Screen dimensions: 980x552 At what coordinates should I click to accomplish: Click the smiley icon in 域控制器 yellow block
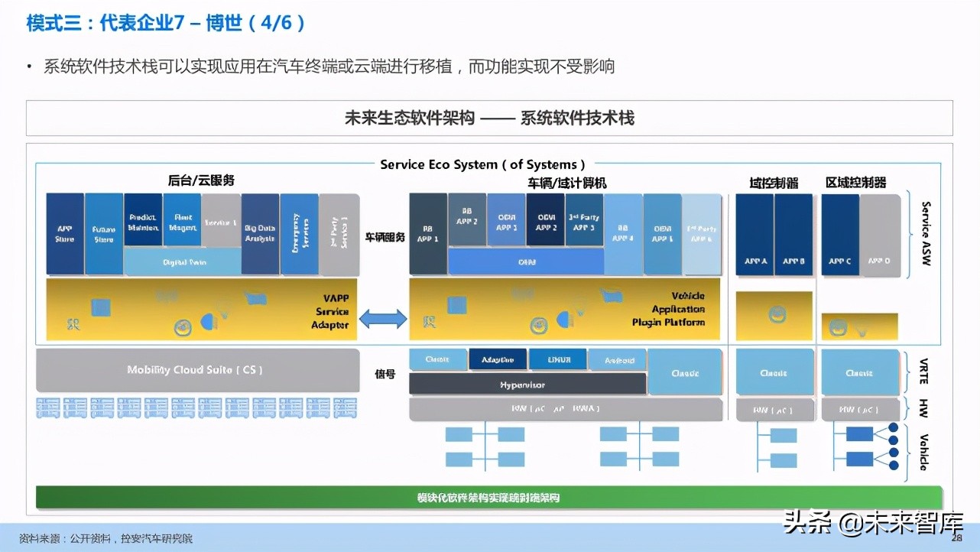tap(777, 313)
